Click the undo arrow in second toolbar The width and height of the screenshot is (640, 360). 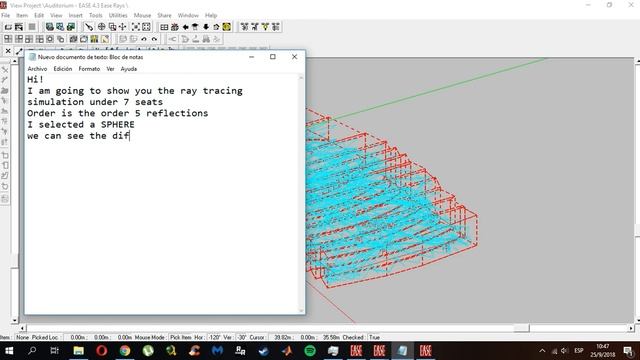point(144,39)
